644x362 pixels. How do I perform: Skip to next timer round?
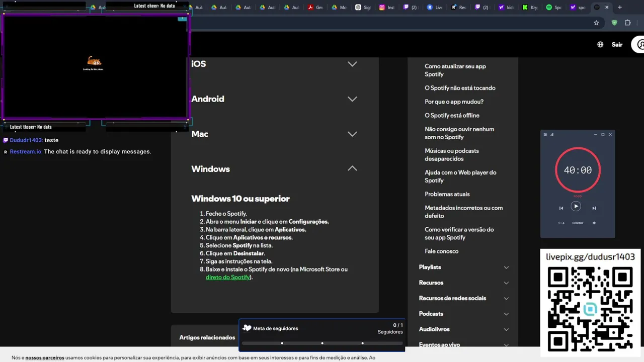(x=594, y=208)
